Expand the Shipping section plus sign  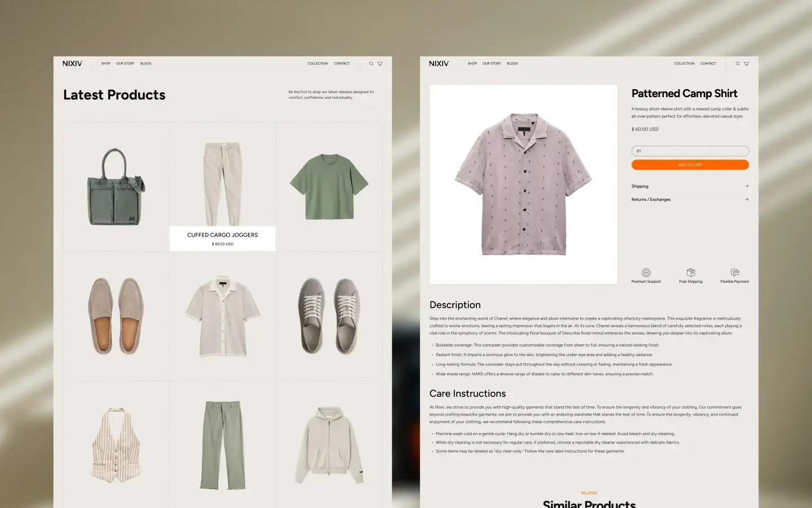[x=747, y=186]
